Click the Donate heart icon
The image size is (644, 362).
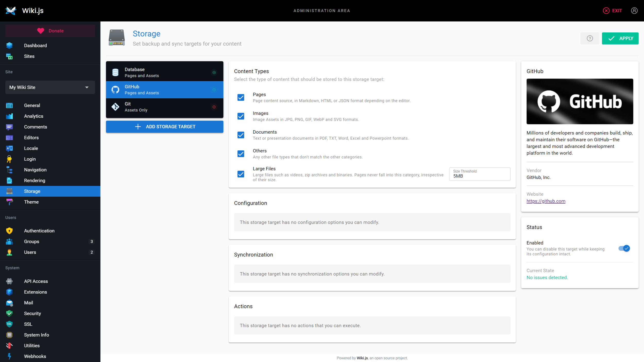click(x=40, y=31)
